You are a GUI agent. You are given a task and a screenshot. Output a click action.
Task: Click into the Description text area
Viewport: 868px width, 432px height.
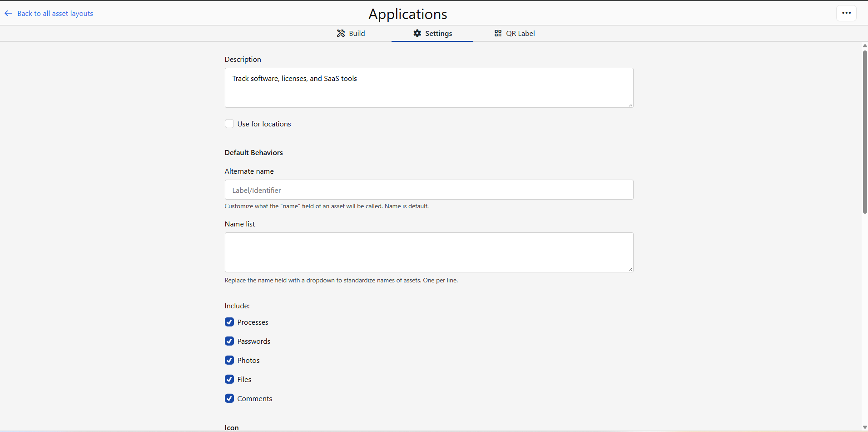pos(429,88)
